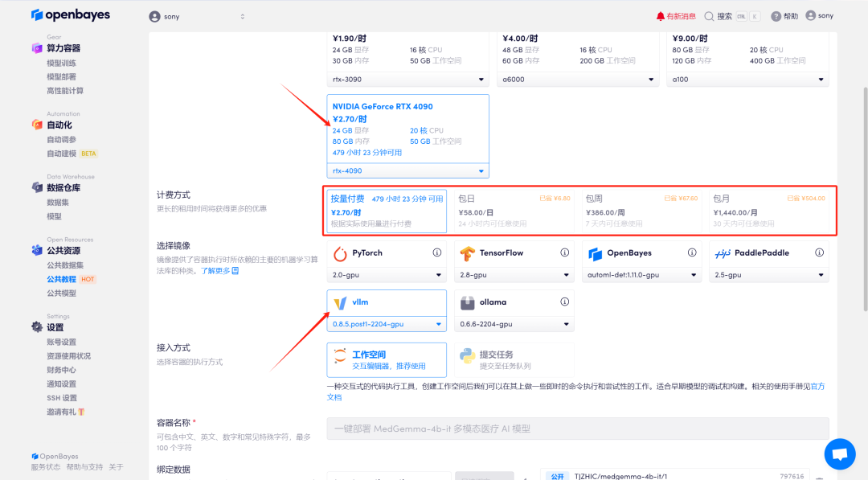Open the help question mark icon
The height and width of the screenshot is (480, 868).
coord(776,16)
